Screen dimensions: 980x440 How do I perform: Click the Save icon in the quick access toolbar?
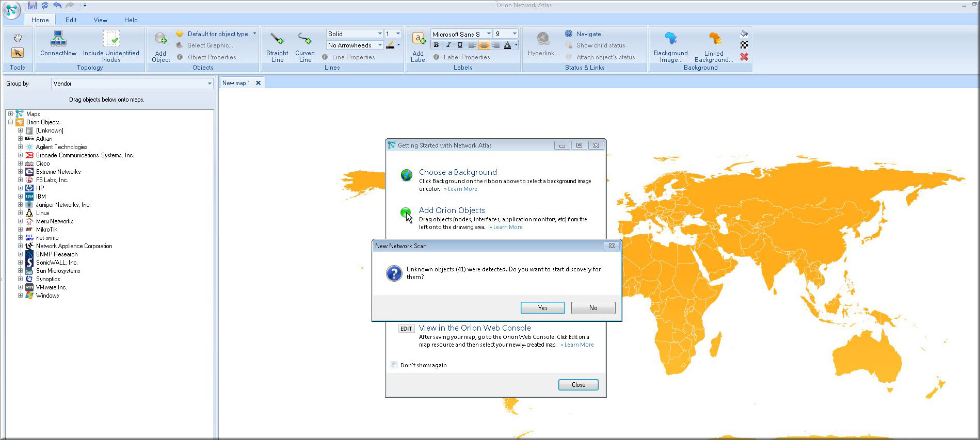pos(33,5)
